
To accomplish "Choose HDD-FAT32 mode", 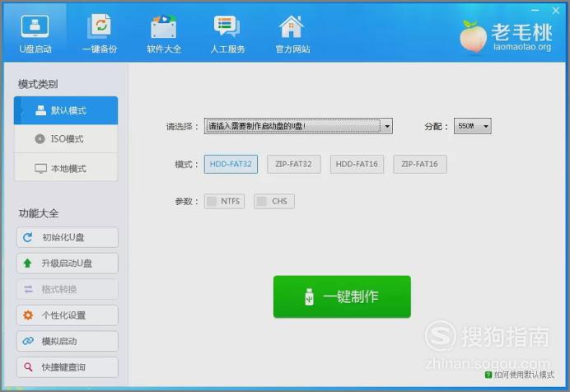I will coord(231,164).
